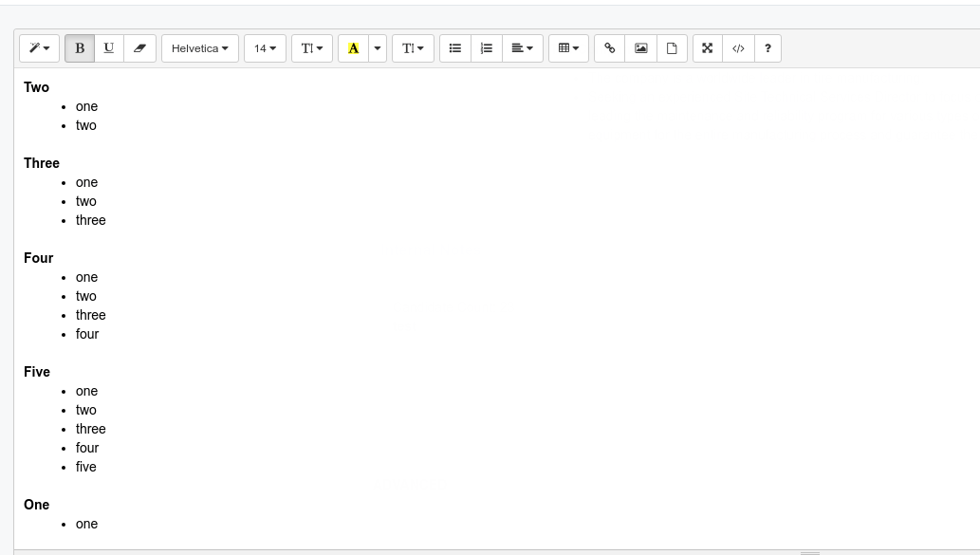
Task: Click bullet 'one' under One heading
Action: [87, 524]
